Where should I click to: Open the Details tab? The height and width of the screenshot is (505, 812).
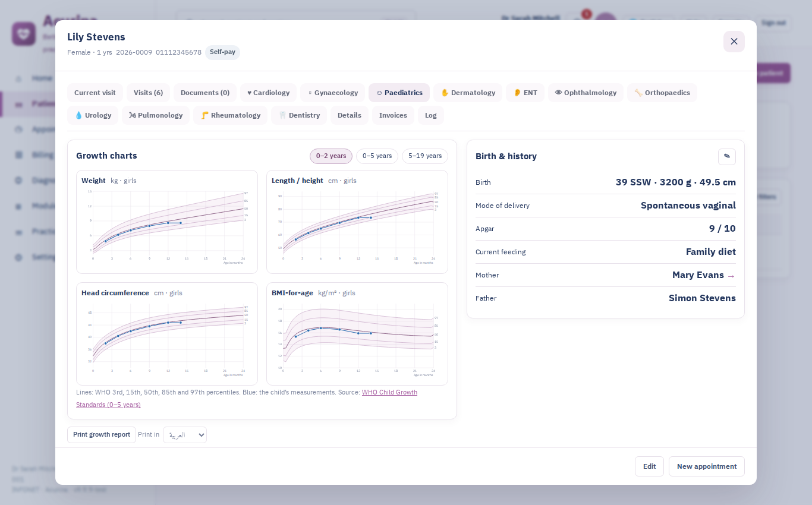tap(350, 115)
